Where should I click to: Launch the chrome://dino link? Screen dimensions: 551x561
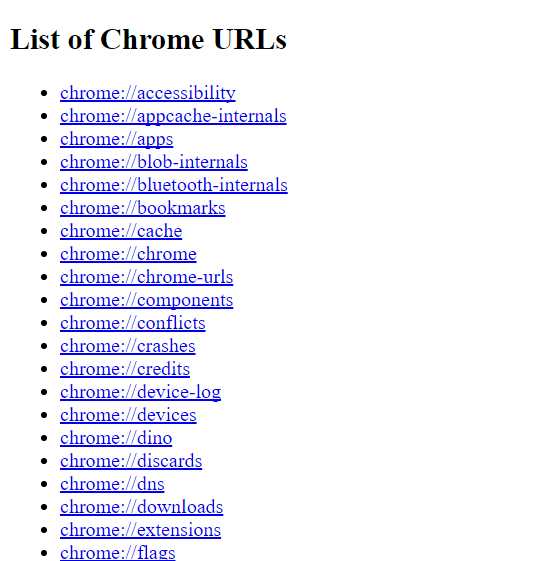point(116,438)
